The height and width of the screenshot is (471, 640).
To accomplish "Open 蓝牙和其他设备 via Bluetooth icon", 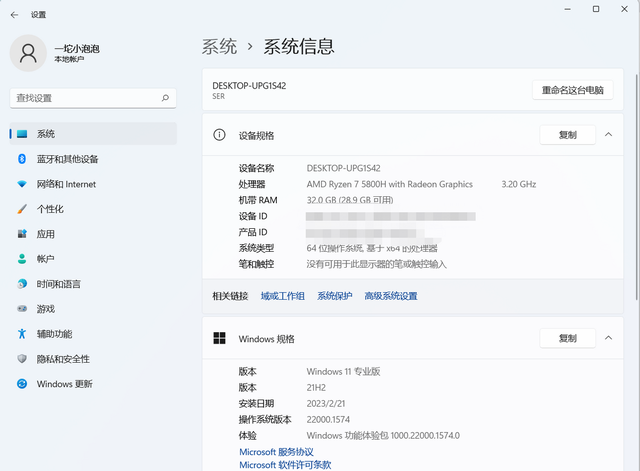I will (x=22, y=159).
